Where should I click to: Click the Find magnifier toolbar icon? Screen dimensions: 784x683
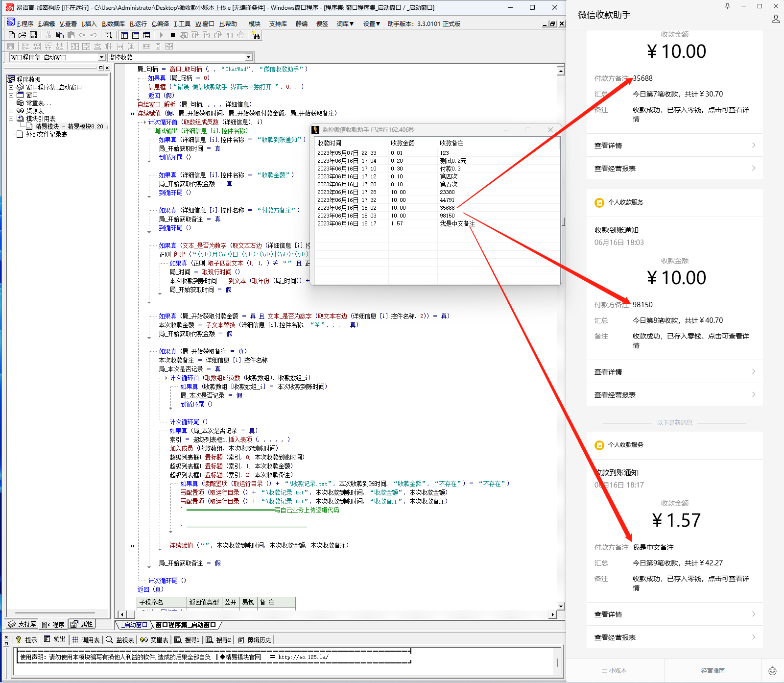click(109, 35)
